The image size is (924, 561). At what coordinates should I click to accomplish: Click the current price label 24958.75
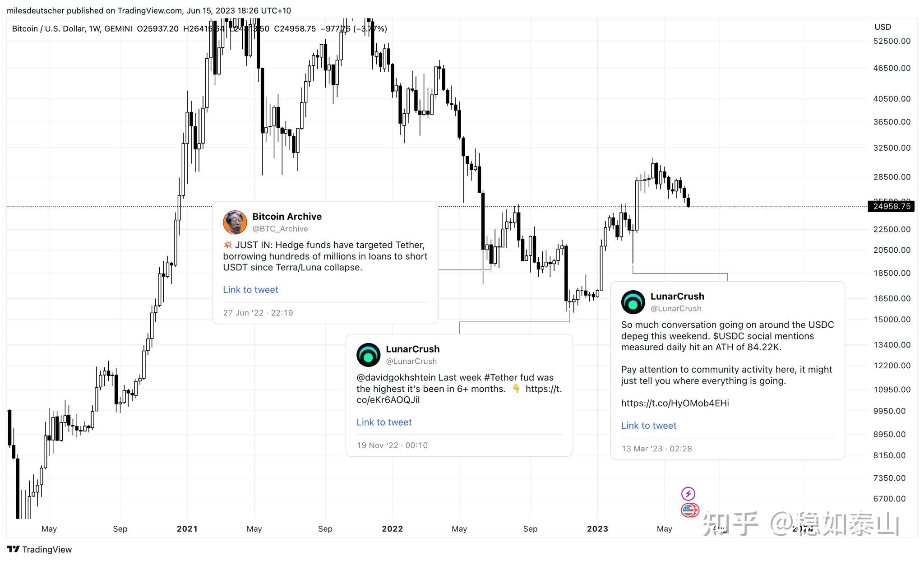tap(891, 206)
